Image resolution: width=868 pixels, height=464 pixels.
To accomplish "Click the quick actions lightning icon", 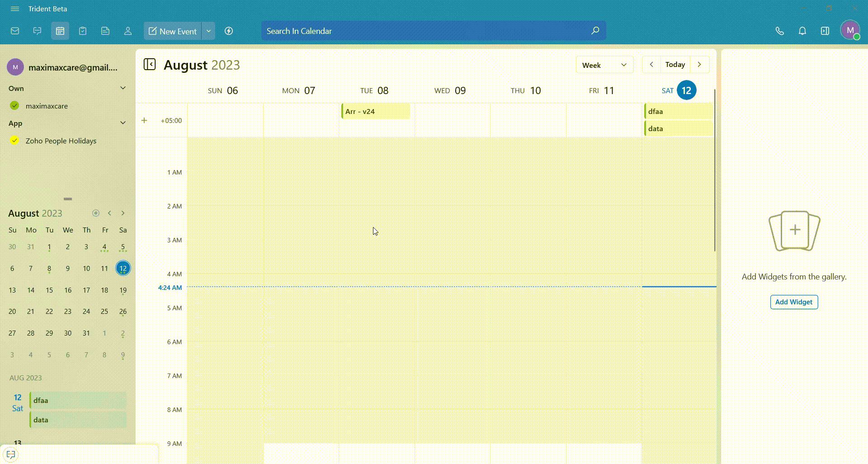I will coord(229,31).
